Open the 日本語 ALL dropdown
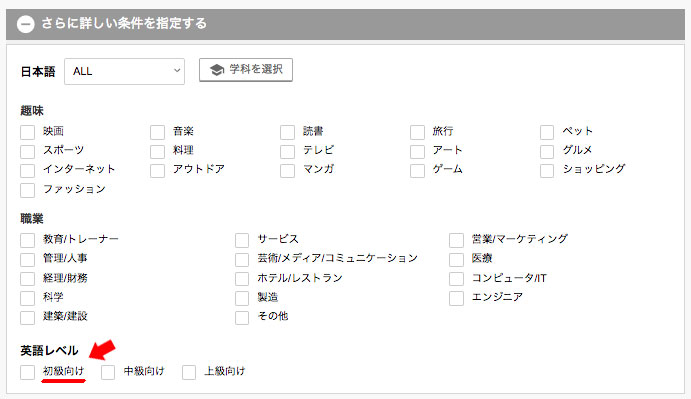Viewport: 691px width, 399px height. (x=124, y=71)
